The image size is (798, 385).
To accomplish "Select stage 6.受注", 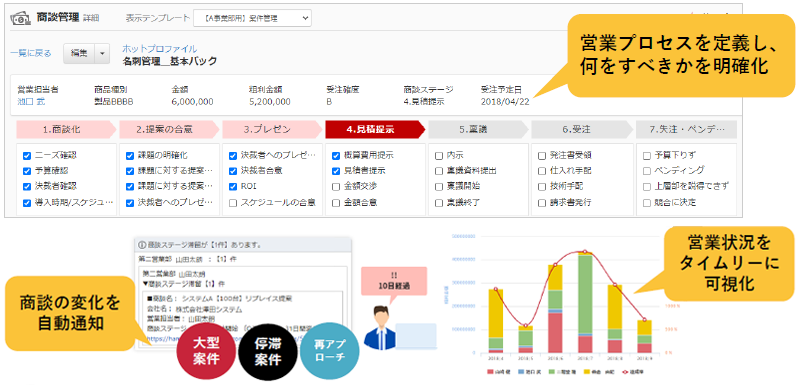I will click(x=581, y=129).
